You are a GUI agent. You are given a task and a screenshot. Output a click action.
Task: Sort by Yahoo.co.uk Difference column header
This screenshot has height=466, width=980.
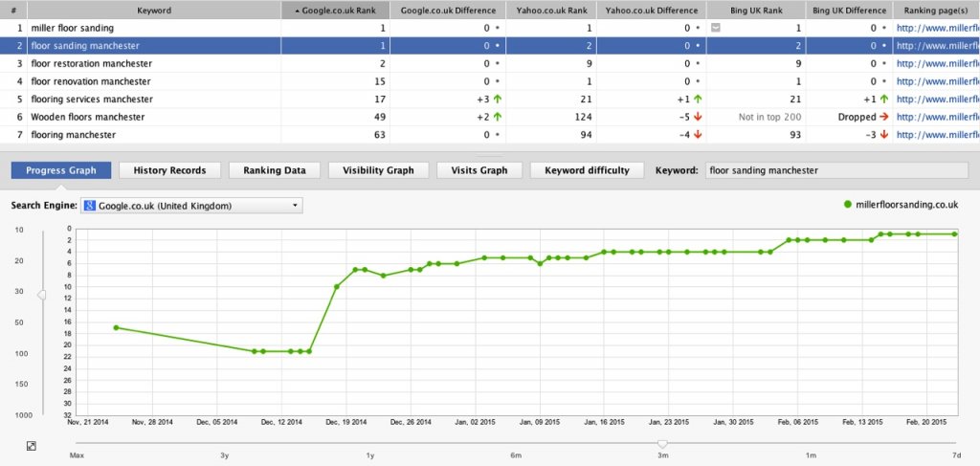pos(652,10)
